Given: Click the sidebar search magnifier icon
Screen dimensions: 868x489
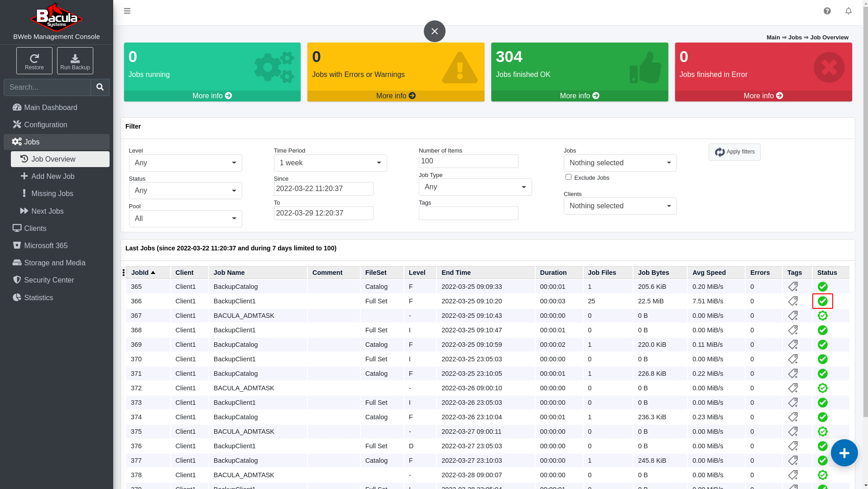Looking at the screenshot, I should pos(100,87).
